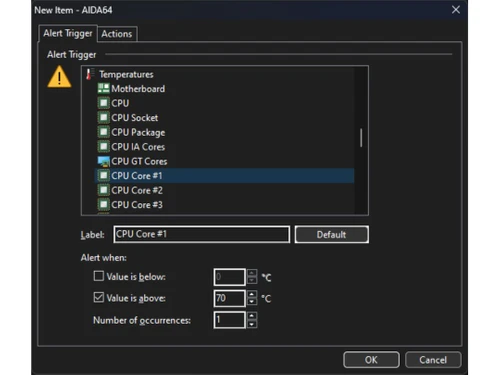Viewport: 500px width, 375px height.
Task: Click the monitor icon beside CPU GT Cores
Action: pos(103,161)
